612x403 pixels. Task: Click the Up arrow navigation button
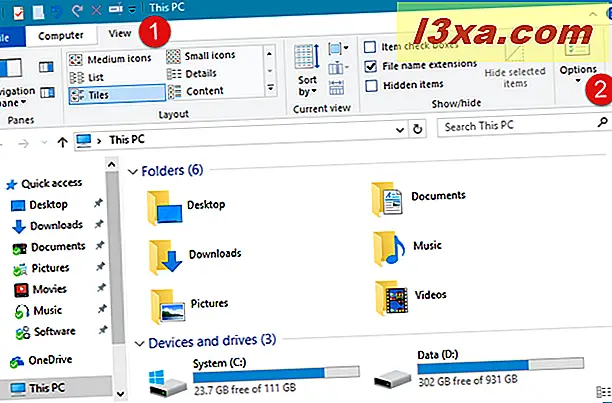62,142
